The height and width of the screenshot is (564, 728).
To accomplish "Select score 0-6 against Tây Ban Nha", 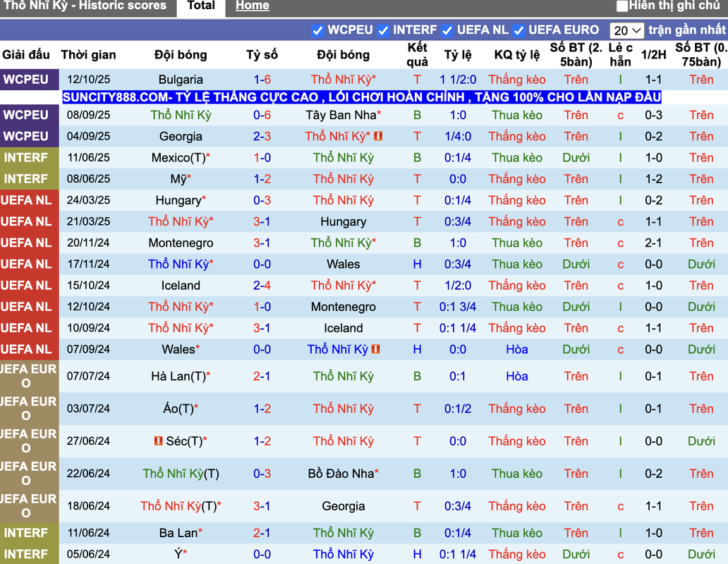I will (x=262, y=115).
